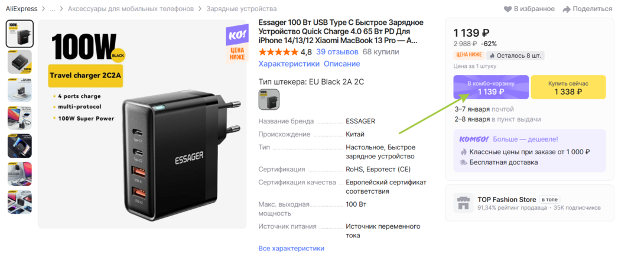Click the TOP Fashion Store shop icon
The height and width of the screenshot is (257, 644).
pos(462,203)
